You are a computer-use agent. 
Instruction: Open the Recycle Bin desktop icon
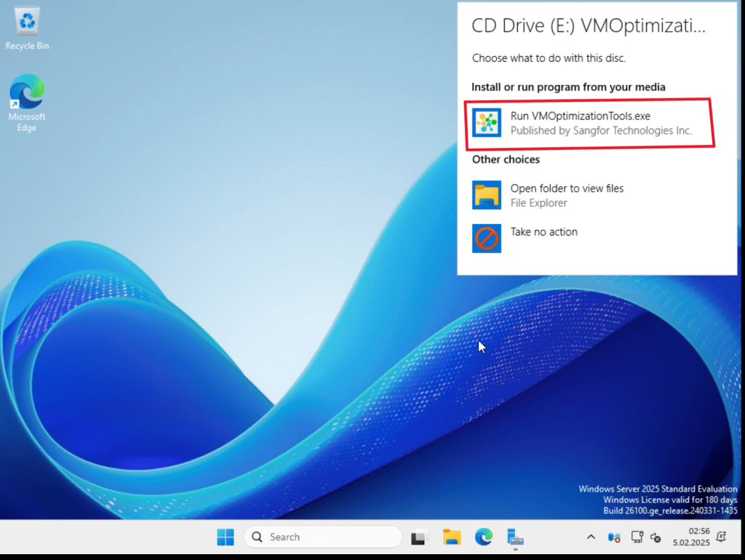point(28,29)
